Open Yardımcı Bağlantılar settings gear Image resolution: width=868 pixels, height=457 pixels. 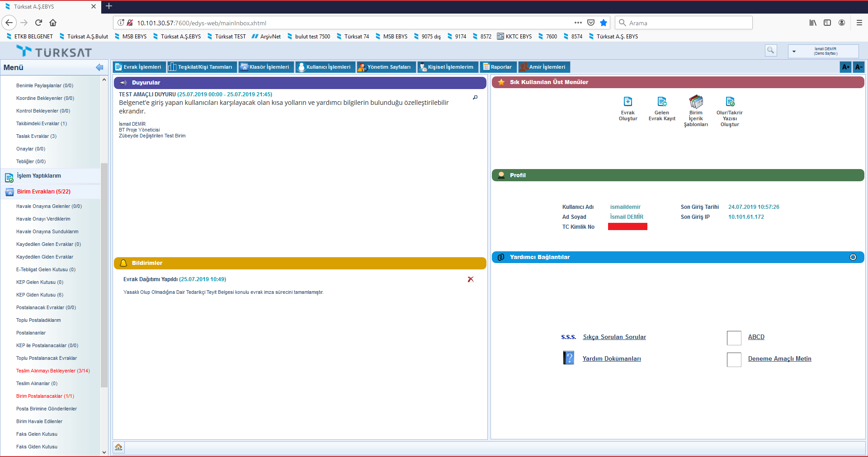pos(853,257)
